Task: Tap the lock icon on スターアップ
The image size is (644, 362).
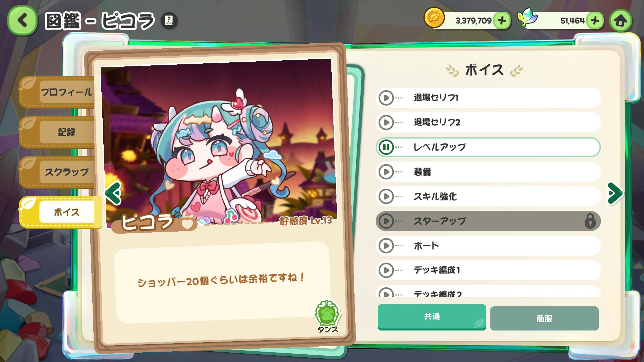Action: click(x=590, y=221)
